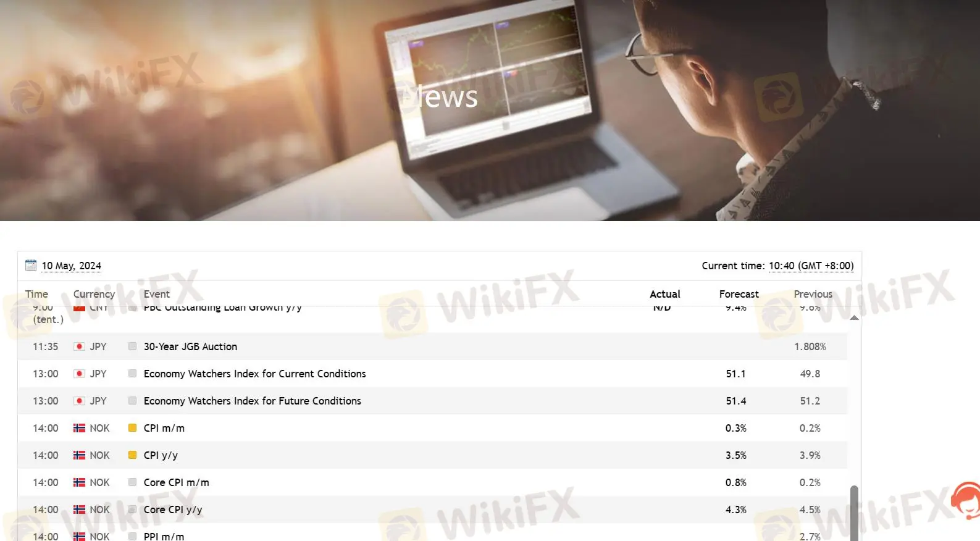Click the Currency column header

pyautogui.click(x=94, y=294)
